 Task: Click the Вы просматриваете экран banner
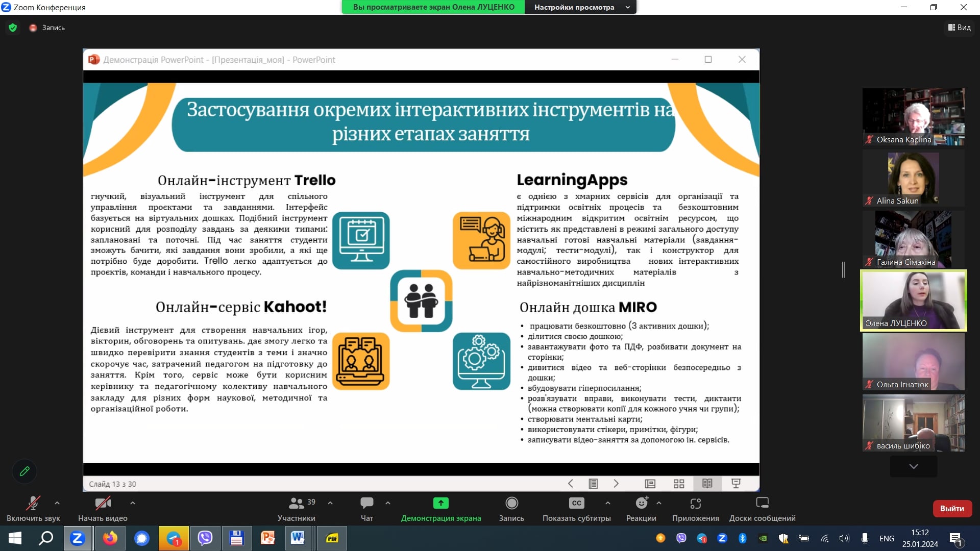(x=433, y=7)
